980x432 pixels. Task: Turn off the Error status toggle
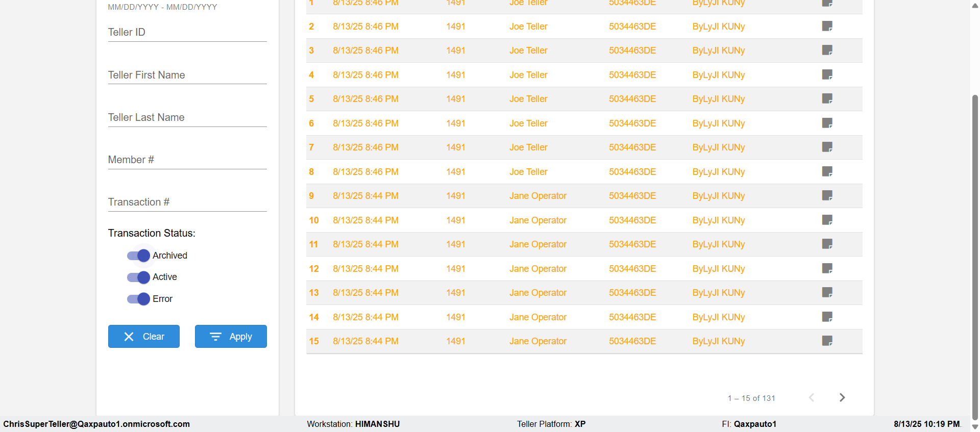pyautogui.click(x=138, y=299)
